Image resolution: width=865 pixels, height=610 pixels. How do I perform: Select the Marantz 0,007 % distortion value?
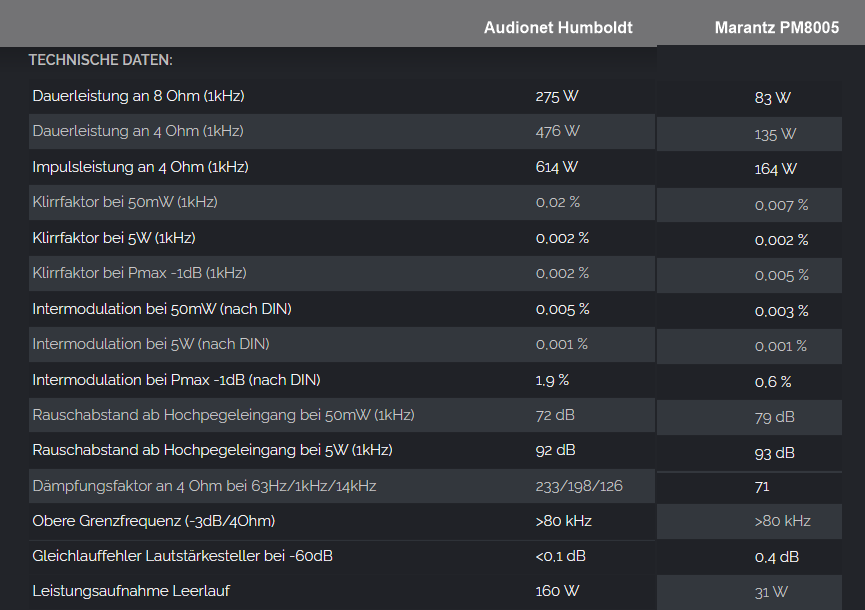(x=781, y=205)
